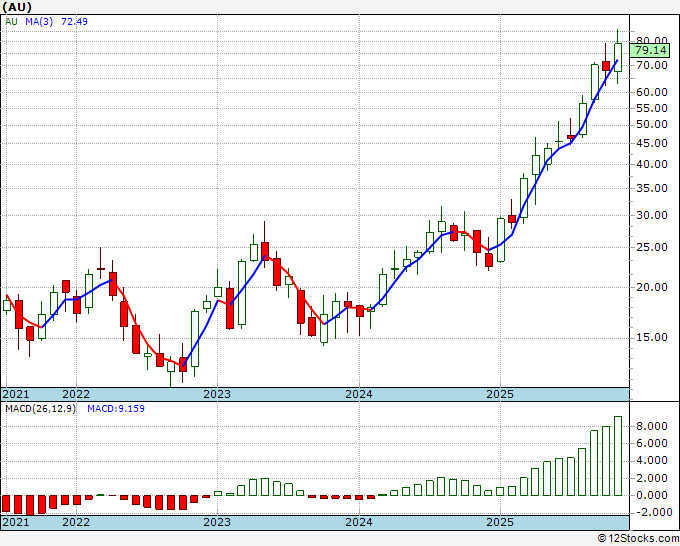Screen dimensions: 680x546
Task: Click the 2023 label on MACD panel axis
Action: (x=217, y=522)
